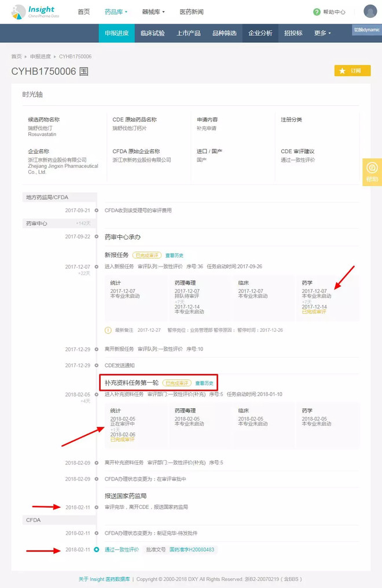Switch to the 上市产品 tab
The height and width of the screenshot is (588, 382).
coord(188,33)
